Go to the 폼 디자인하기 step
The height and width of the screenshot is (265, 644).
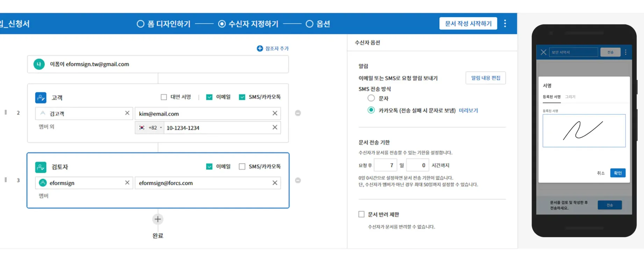coord(164,24)
